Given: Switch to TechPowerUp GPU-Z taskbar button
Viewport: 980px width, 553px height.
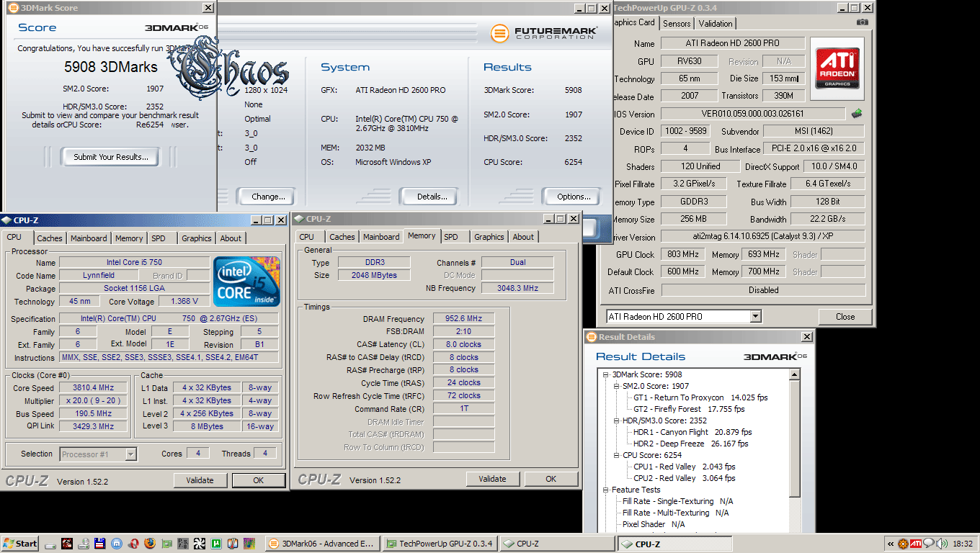Looking at the screenshot, I should coord(439,544).
